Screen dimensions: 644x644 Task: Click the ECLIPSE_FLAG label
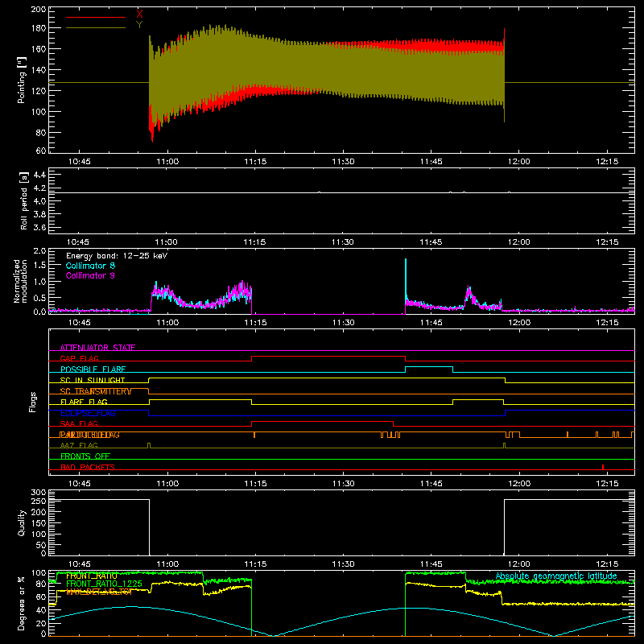click(x=88, y=413)
